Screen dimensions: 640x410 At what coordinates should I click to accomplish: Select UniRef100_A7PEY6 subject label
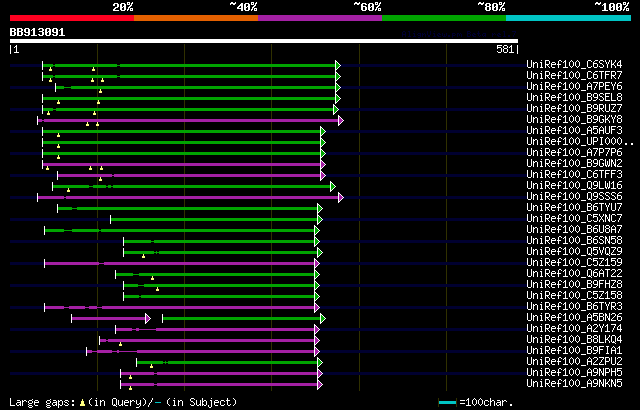point(574,86)
